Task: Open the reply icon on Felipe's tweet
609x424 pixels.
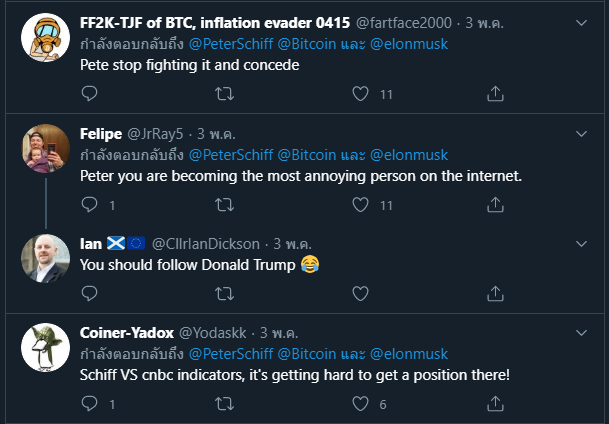Action: 89,205
